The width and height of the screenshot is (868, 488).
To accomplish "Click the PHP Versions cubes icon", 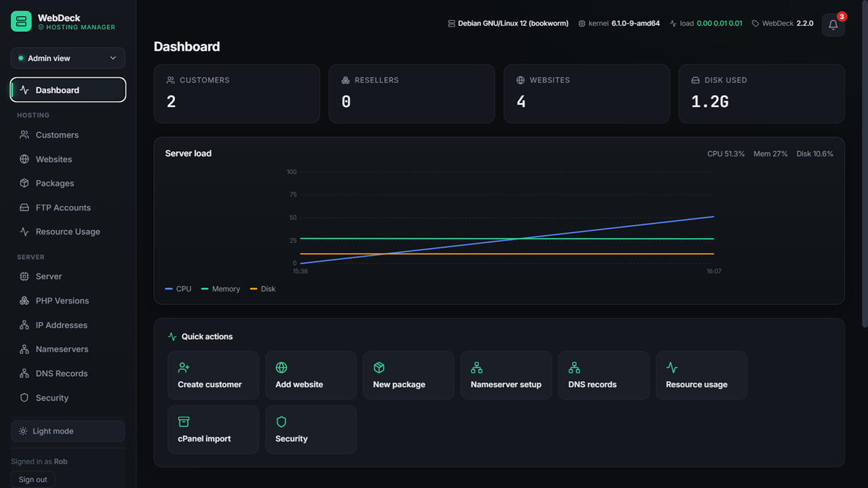I will click(24, 301).
